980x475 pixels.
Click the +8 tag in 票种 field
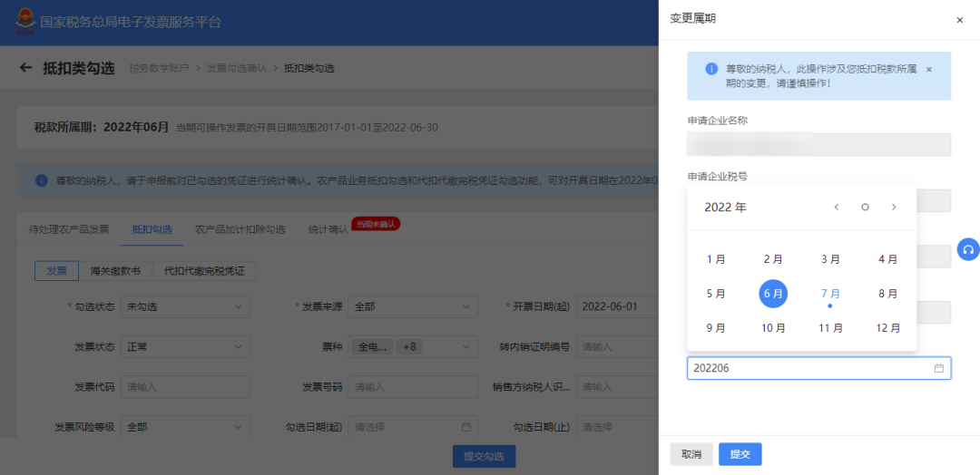pyautogui.click(x=409, y=347)
